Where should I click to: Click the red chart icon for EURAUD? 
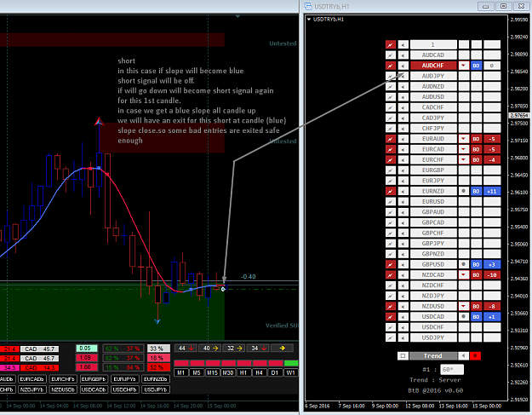tap(391, 139)
